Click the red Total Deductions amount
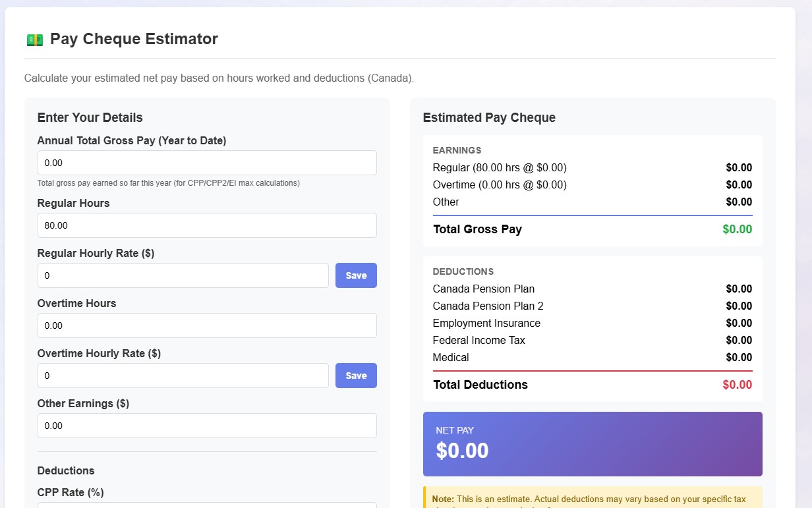 [x=737, y=385]
